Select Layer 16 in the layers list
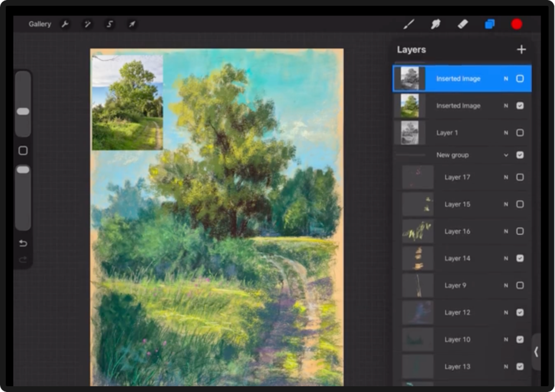 click(x=457, y=232)
